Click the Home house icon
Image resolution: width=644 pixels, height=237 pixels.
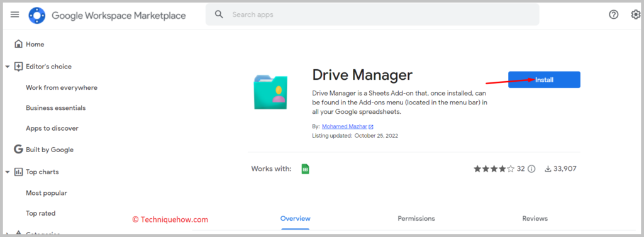18,44
